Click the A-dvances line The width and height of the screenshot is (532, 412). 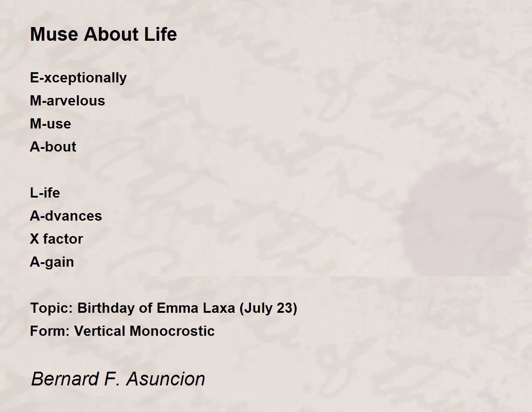click(66, 216)
